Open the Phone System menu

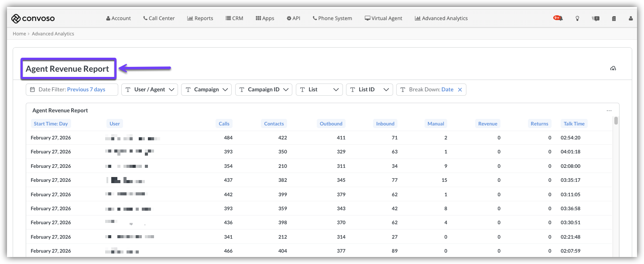tap(332, 18)
